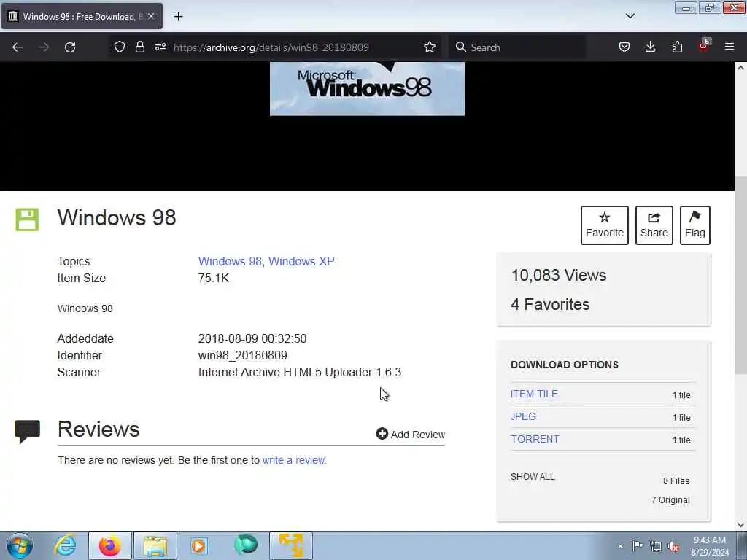Click the scrollbar down arrow
This screenshot has width=747, height=560.
pos(741,525)
